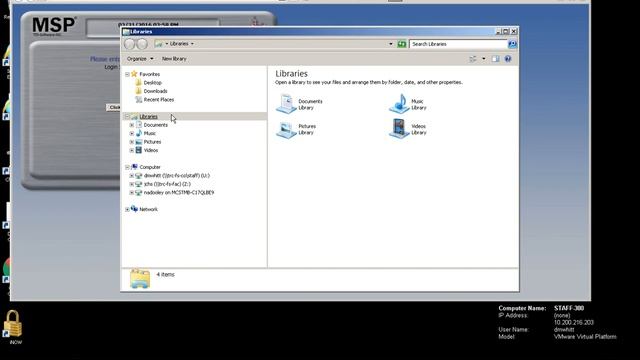Select the U: network drive in tree

tap(176, 176)
